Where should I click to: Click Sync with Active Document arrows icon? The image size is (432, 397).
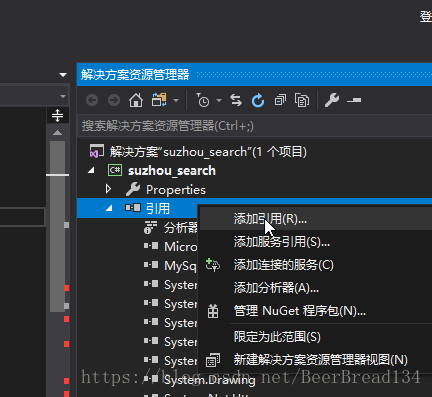(236, 100)
